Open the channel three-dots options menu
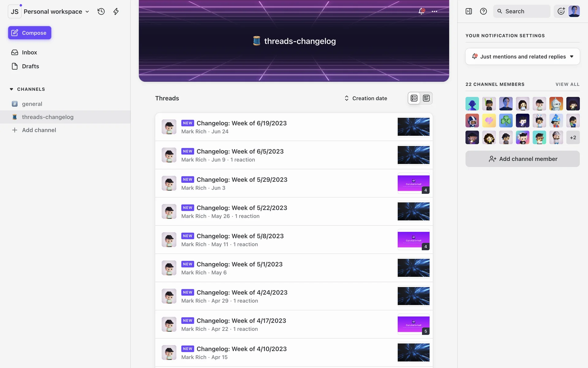The image size is (588, 368). pyautogui.click(x=434, y=11)
